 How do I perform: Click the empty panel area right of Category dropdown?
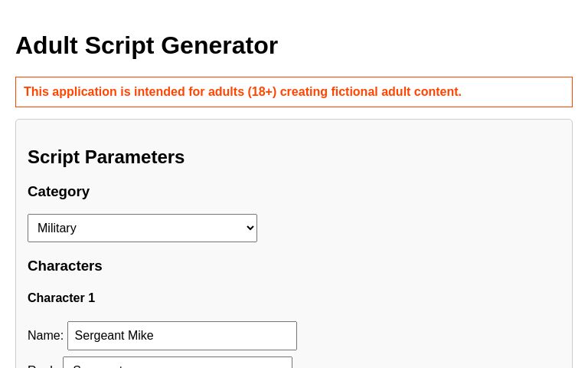[x=413, y=228]
